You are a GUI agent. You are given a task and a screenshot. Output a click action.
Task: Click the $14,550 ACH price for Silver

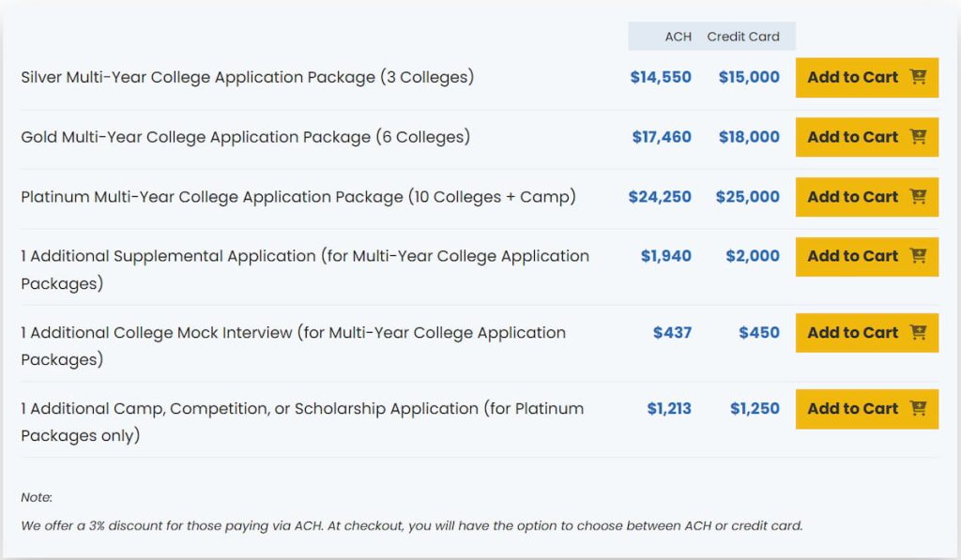[x=663, y=78]
